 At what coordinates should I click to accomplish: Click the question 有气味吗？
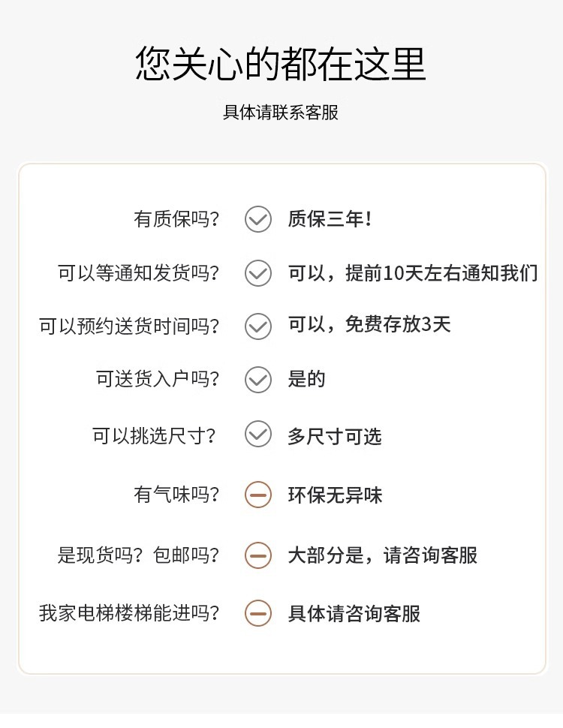pyautogui.click(x=177, y=495)
